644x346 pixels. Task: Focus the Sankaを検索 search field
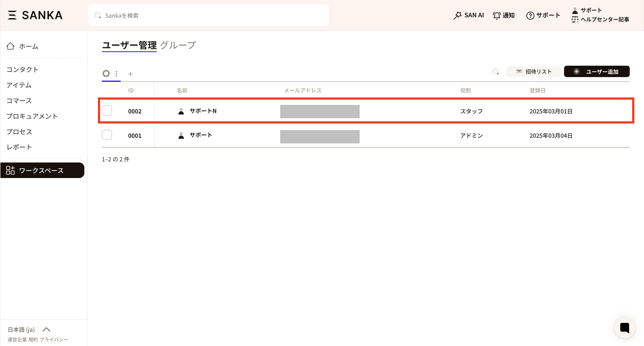(x=208, y=15)
